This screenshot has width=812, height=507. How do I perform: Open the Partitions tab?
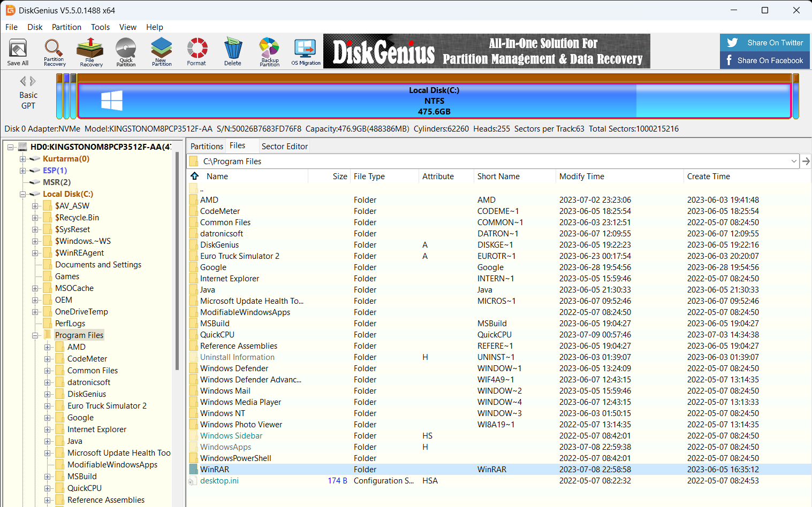tap(207, 145)
